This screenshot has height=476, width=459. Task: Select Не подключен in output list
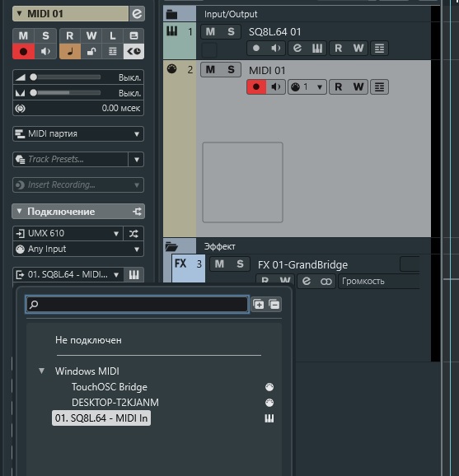[x=88, y=340]
